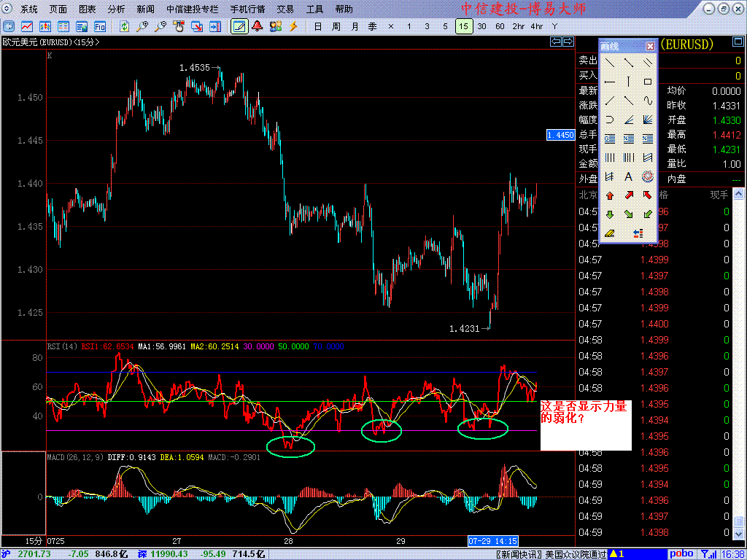The width and height of the screenshot is (747, 560).
Task: Close the 画线 drawing palette
Action: click(x=650, y=46)
